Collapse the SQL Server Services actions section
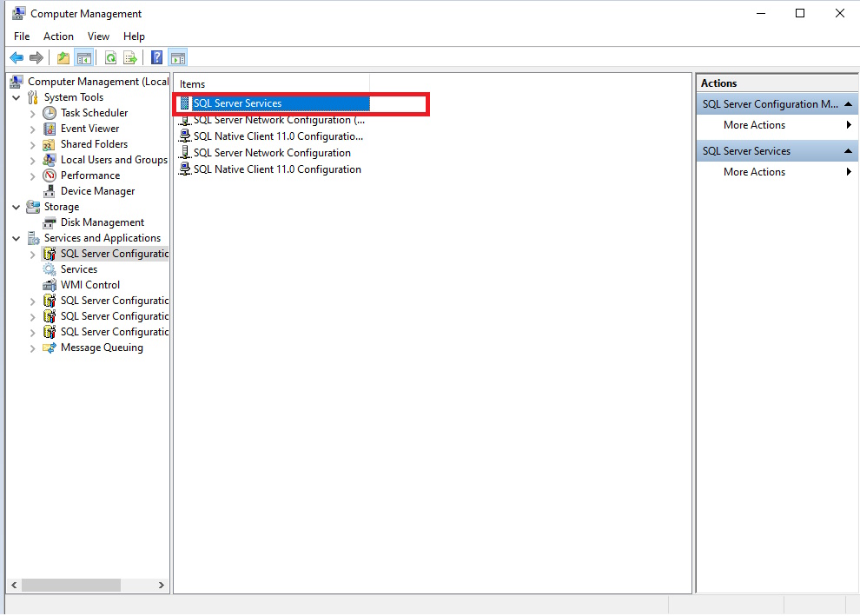 tap(848, 151)
